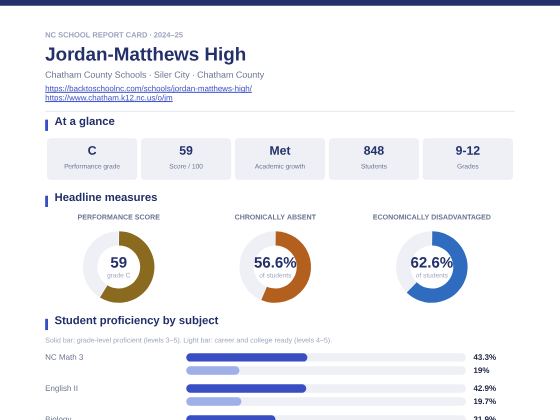The image size is (560, 420).
Task: Click the Performance grade C card
Action: pos(92,159)
